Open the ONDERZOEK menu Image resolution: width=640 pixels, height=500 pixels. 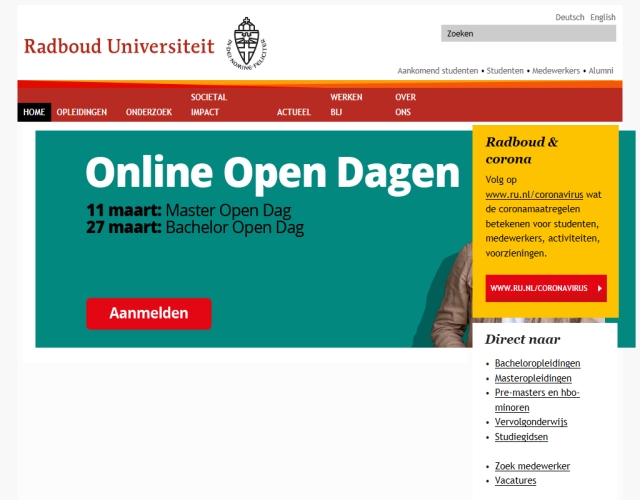[x=149, y=112]
